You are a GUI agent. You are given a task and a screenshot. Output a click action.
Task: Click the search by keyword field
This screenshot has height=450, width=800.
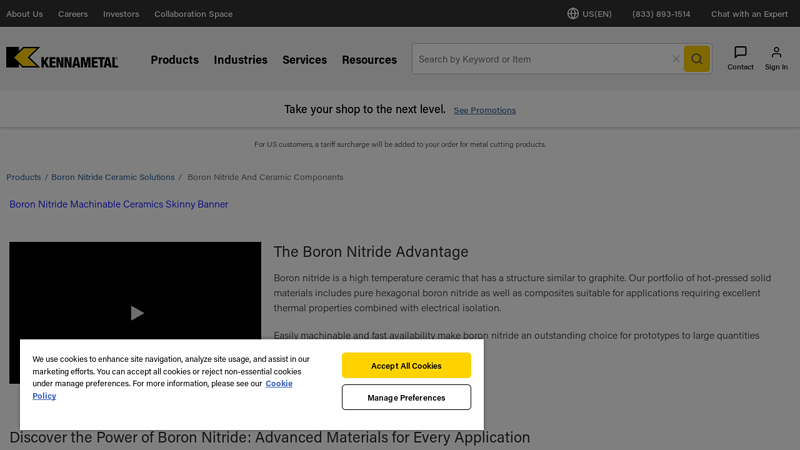coord(540,59)
